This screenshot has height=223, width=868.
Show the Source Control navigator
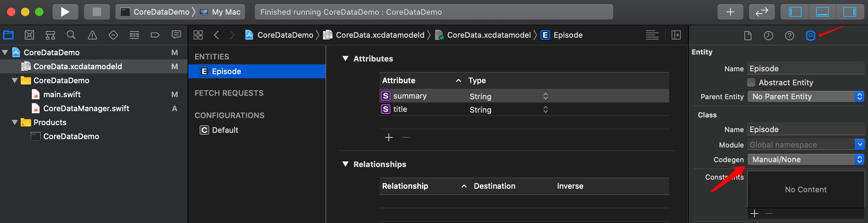(29, 35)
